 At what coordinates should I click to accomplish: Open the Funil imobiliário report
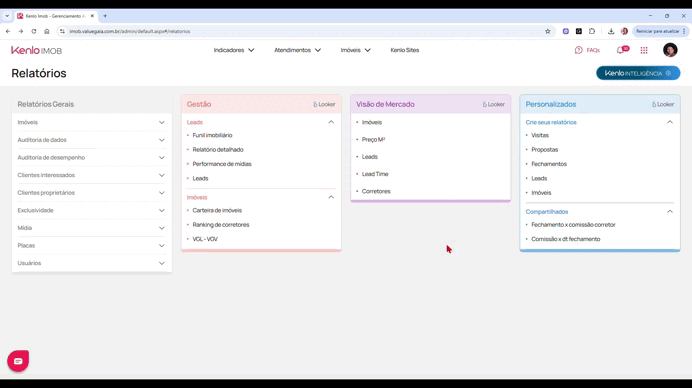point(212,136)
